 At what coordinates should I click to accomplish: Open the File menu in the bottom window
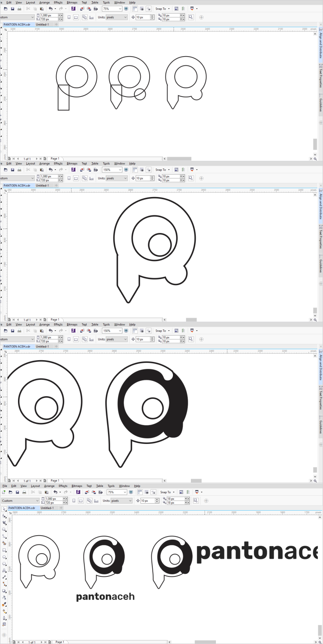pos(5,486)
